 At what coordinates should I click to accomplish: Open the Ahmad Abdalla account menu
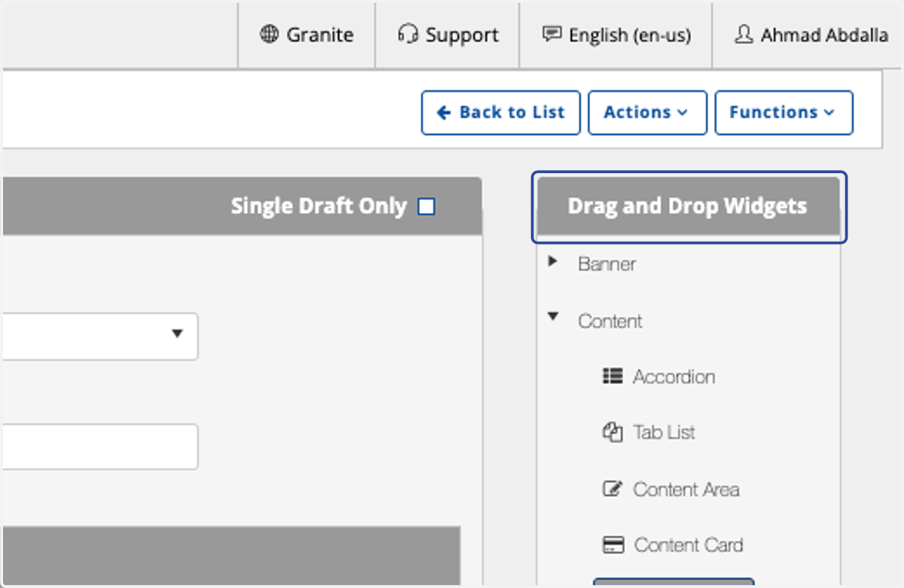tap(811, 35)
